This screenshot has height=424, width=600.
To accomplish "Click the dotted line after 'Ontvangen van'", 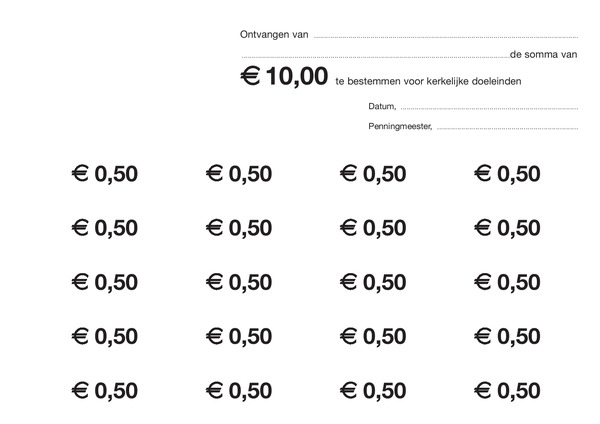I will [x=446, y=38].
